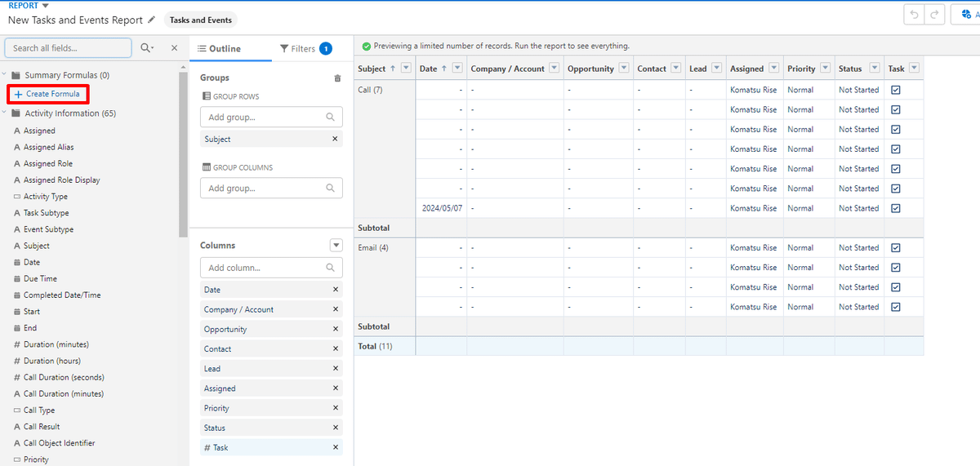Screen dimensions: 980x466
Task: Open the Lead column header dropdown
Action: tap(717, 69)
